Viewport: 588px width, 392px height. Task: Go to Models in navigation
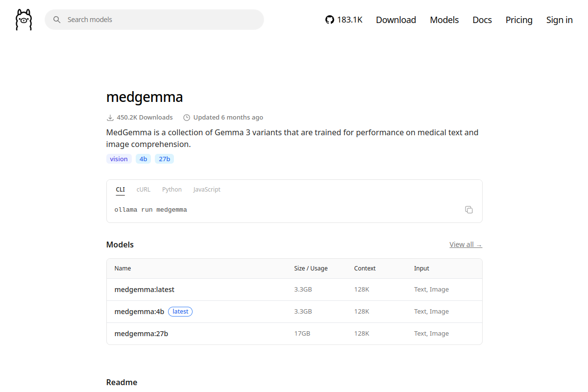point(444,20)
